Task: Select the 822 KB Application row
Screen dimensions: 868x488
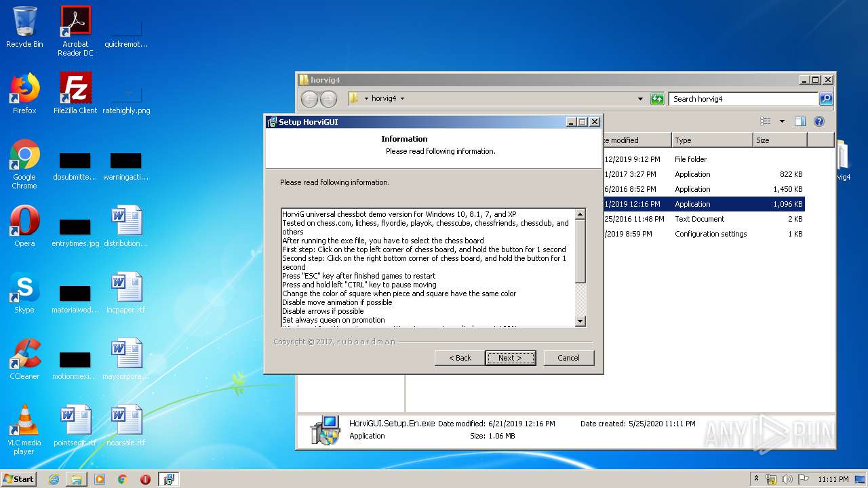Action: 704,174
